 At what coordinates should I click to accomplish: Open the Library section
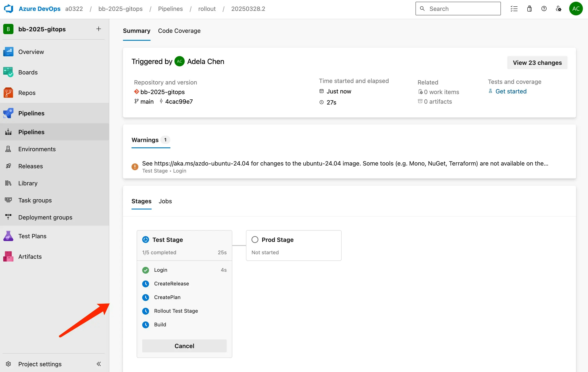(28, 183)
